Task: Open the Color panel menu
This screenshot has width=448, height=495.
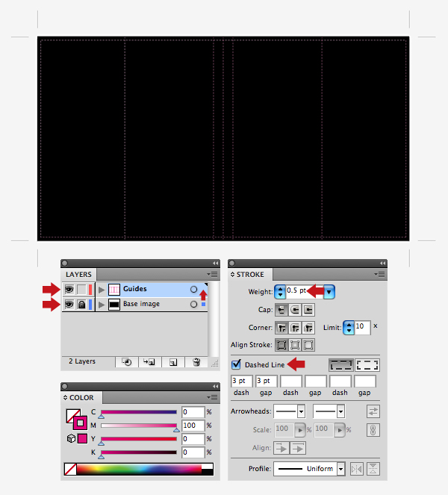Action: pos(213,397)
